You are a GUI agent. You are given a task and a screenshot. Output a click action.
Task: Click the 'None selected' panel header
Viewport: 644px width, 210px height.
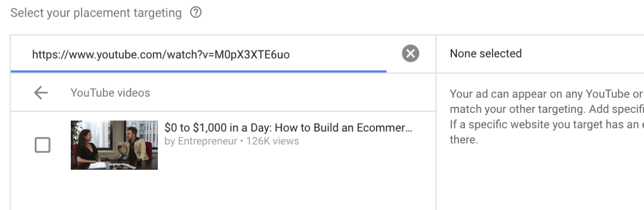[x=486, y=54]
